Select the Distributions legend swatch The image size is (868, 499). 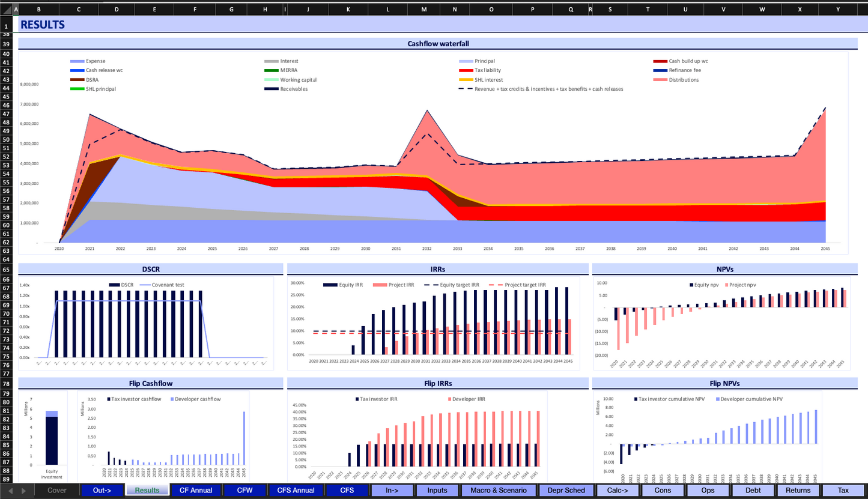tap(660, 80)
